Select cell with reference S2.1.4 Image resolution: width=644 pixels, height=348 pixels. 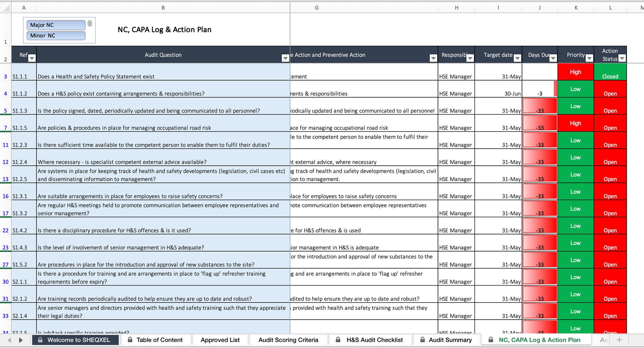coord(24,312)
